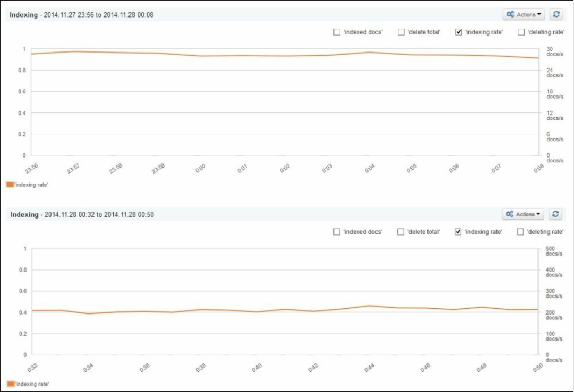Image resolution: width=574 pixels, height=392 pixels.
Task: Refresh the top Indexing chart
Action: click(556, 14)
